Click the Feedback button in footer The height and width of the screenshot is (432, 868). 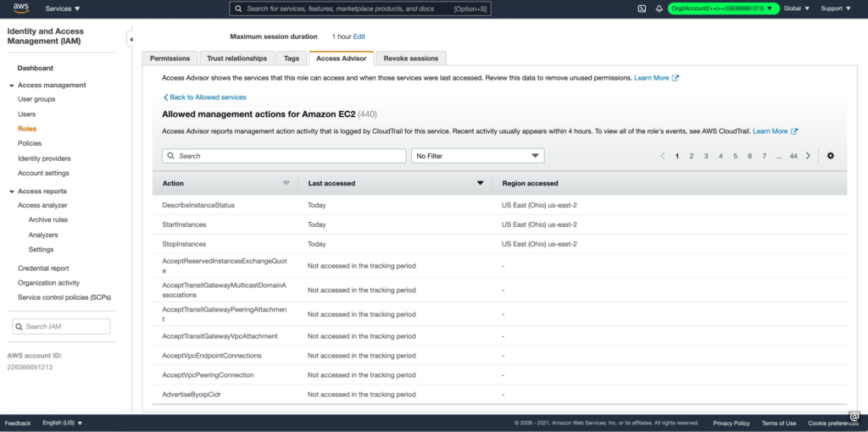coord(18,423)
